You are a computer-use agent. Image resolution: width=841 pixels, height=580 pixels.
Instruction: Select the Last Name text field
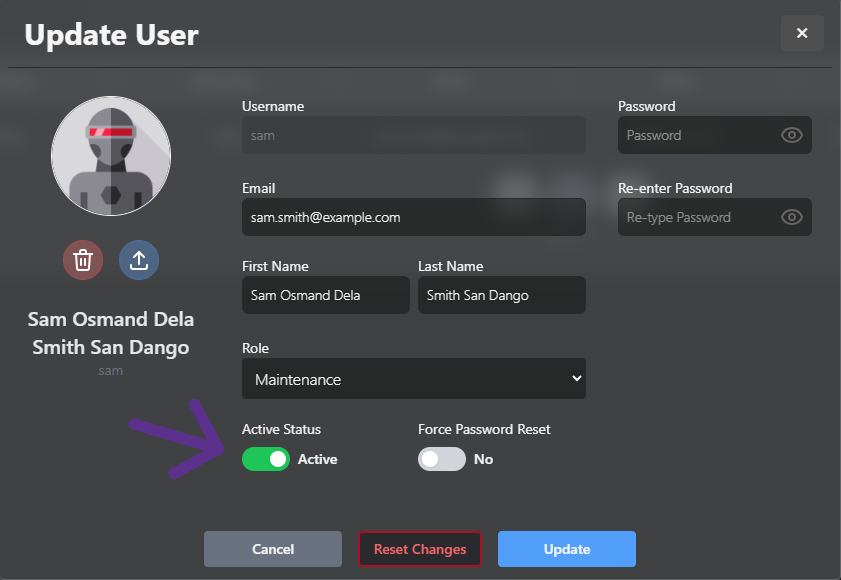pyautogui.click(x=501, y=295)
